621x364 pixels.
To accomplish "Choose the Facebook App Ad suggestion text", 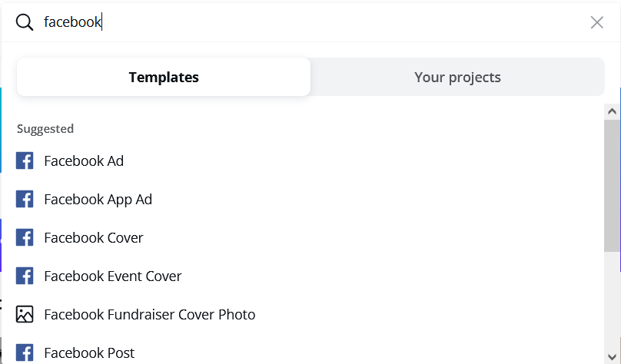I will click(x=98, y=199).
